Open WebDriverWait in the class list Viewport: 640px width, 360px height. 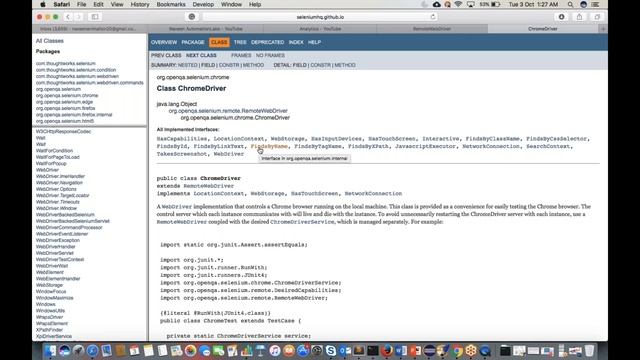[52, 266]
